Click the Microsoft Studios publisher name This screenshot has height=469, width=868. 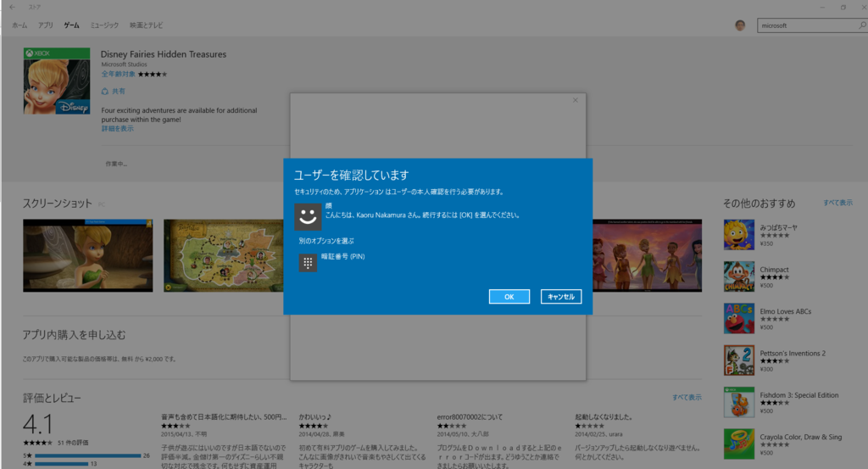pos(124,64)
